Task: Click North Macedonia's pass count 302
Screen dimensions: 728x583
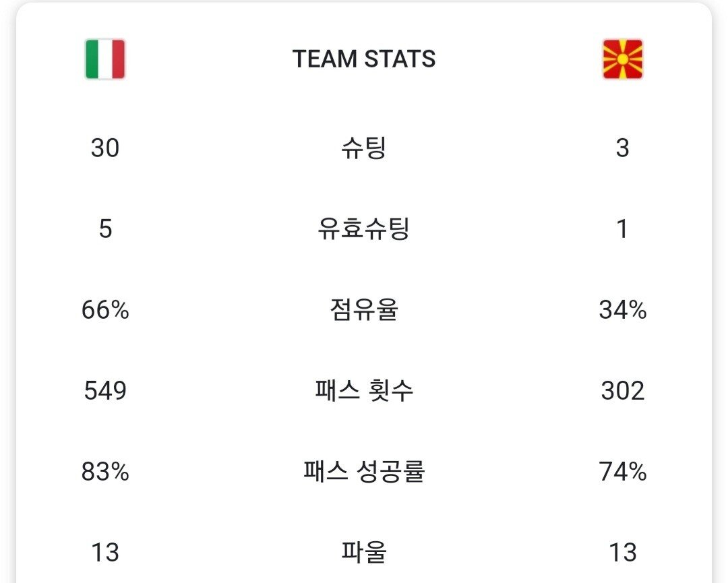Action: click(x=622, y=390)
